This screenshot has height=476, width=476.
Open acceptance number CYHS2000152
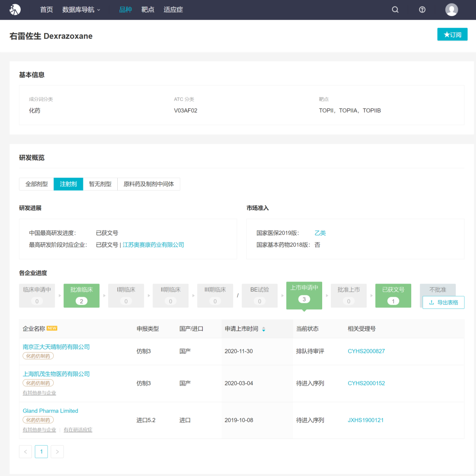pos(366,383)
